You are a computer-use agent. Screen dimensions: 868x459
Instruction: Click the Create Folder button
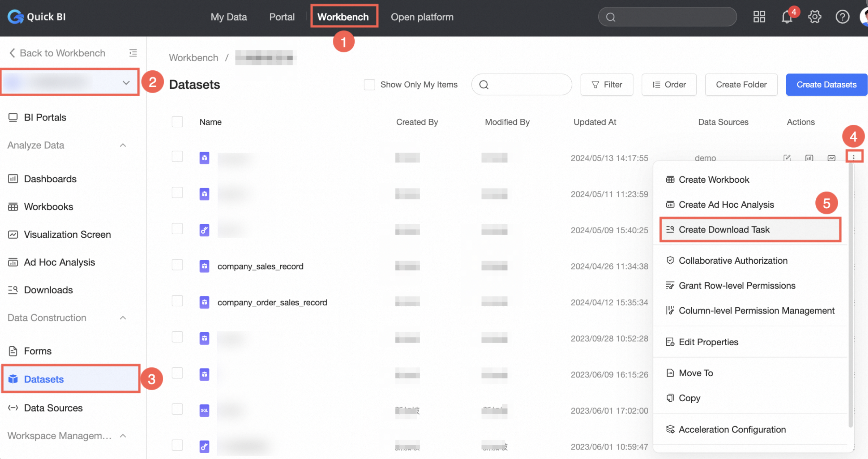(x=741, y=85)
